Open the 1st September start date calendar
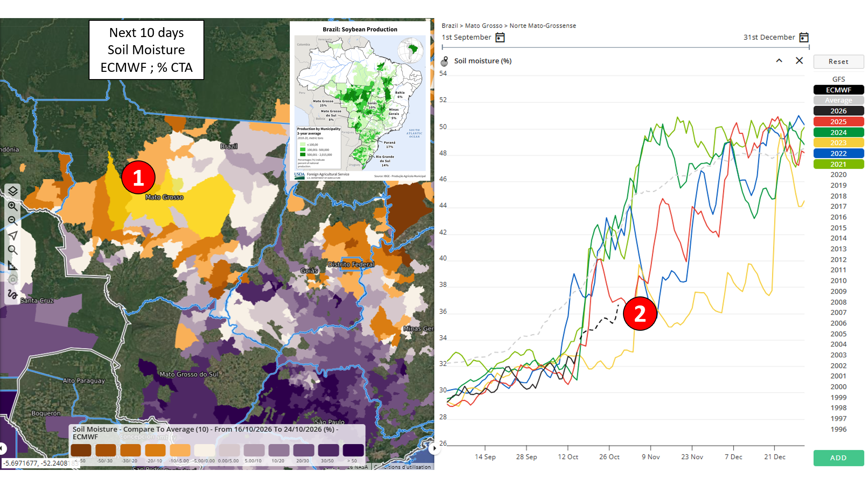The height and width of the screenshot is (488, 868). pyautogui.click(x=500, y=38)
